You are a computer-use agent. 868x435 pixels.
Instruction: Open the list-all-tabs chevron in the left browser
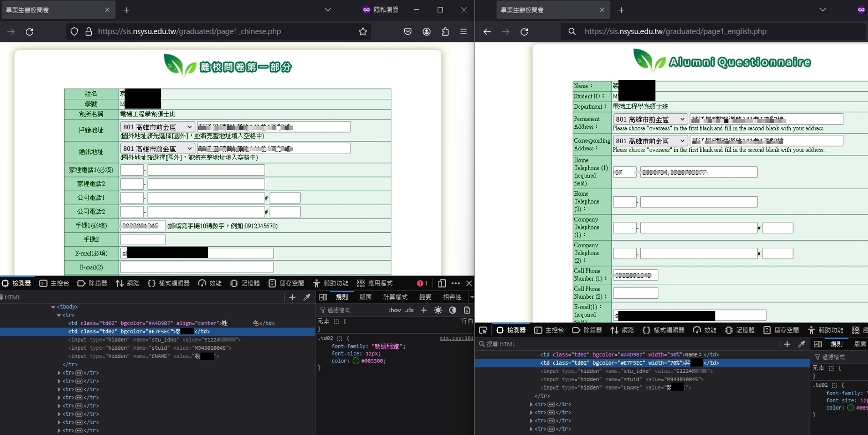[328, 10]
